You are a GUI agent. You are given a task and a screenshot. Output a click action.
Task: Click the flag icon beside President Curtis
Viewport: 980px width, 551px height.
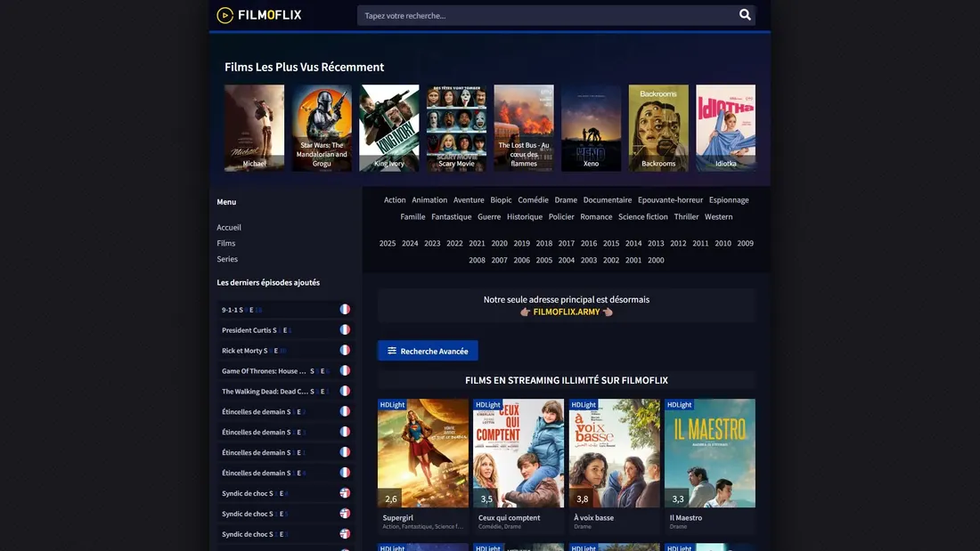pyautogui.click(x=345, y=330)
